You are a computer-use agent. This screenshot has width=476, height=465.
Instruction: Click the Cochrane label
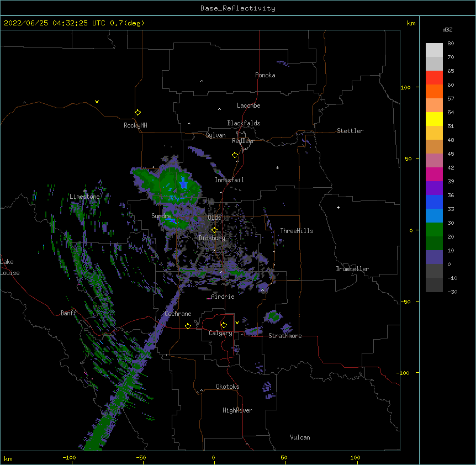pos(178,314)
